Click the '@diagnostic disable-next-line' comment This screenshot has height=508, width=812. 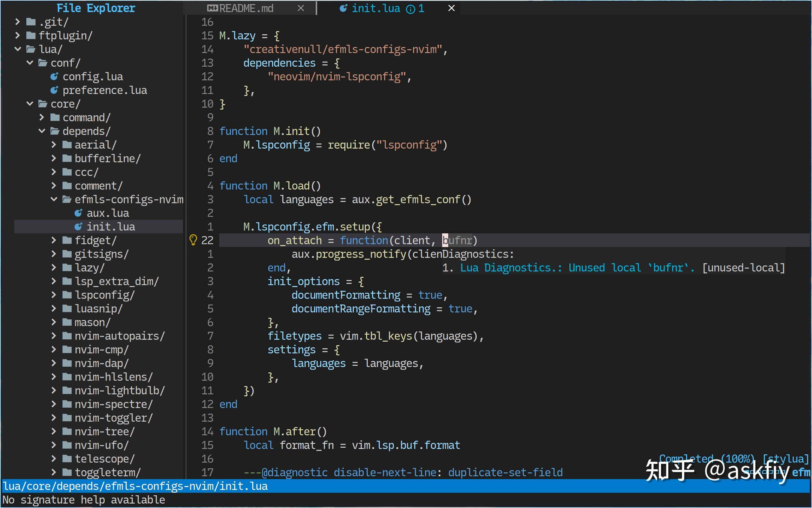403,472
